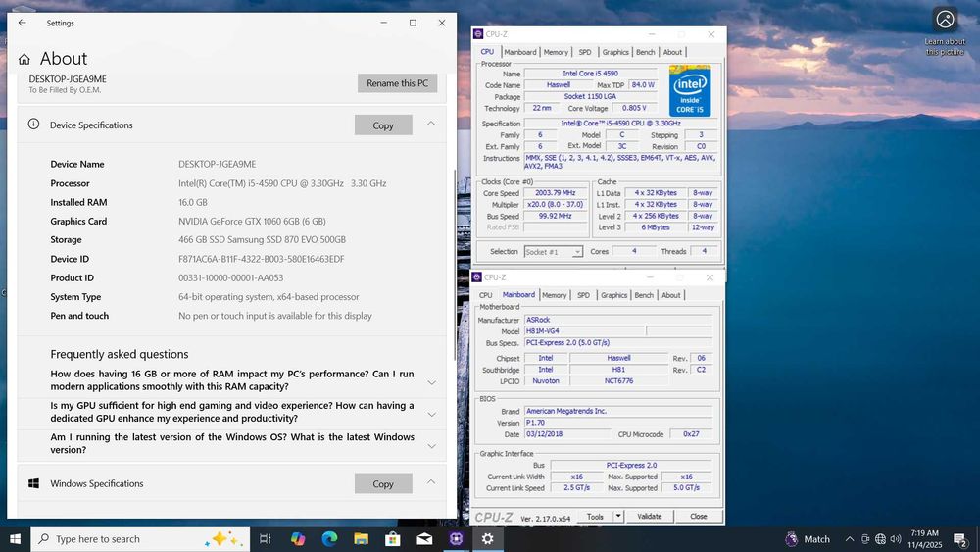Click the CPU-Z title icon in Motherboard window
Screen dimensions: 980x552
477,276
